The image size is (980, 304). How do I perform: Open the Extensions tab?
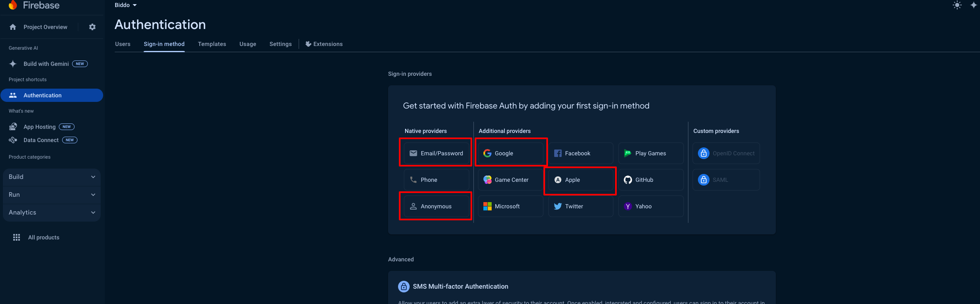pyautogui.click(x=324, y=44)
